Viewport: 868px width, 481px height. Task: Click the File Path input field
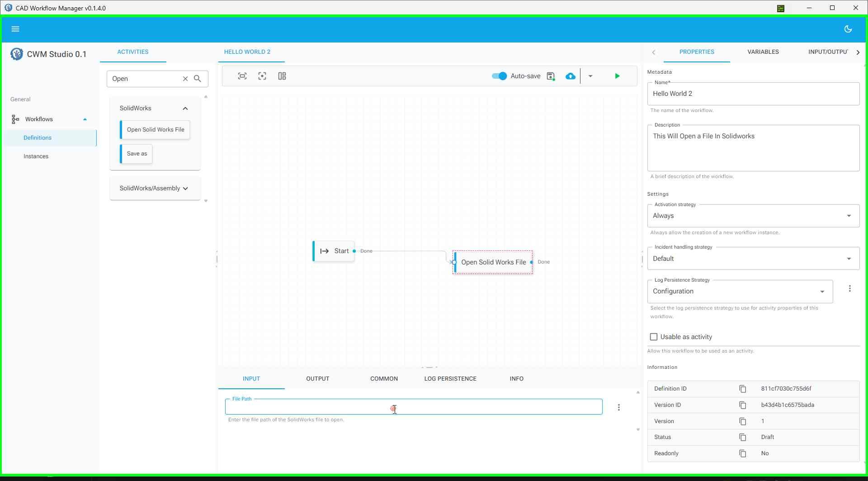point(413,407)
